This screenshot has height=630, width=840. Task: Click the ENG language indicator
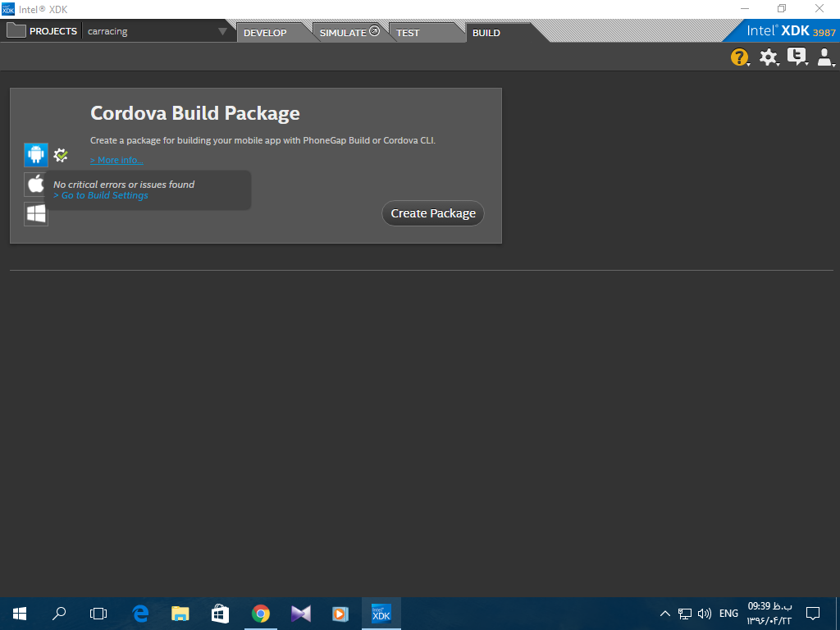click(x=728, y=614)
